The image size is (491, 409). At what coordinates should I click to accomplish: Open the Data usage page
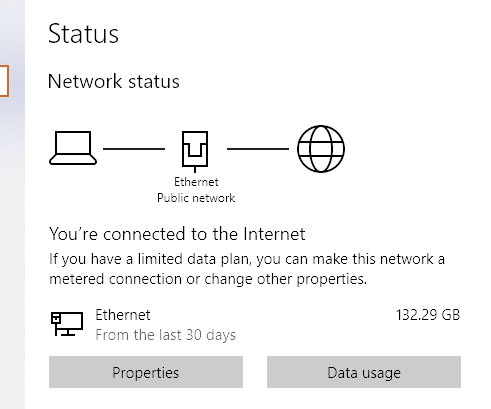pyautogui.click(x=364, y=372)
